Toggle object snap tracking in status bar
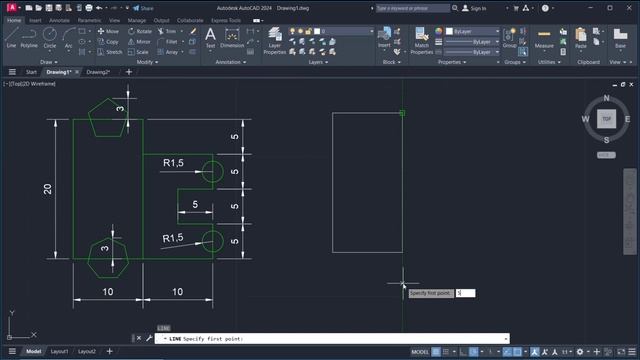This screenshot has height=360, width=640. pyautogui.click(x=507, y=351)
